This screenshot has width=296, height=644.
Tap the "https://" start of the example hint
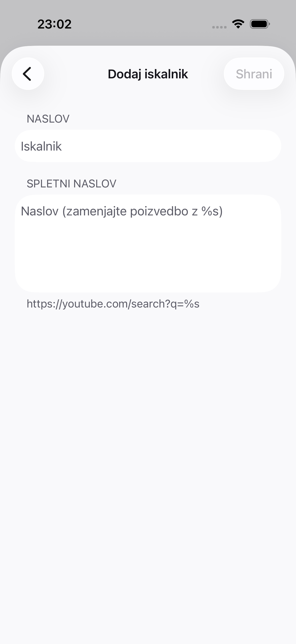click(x=44, y=304)
